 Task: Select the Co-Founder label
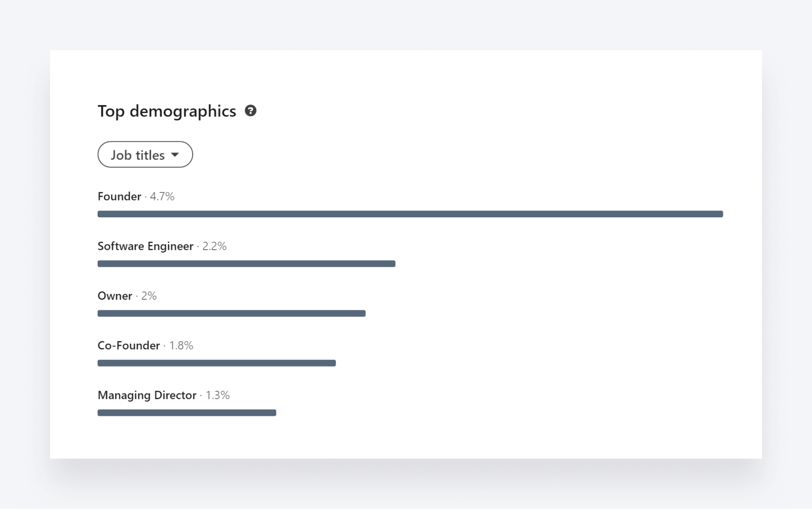(x=128, y=345)
